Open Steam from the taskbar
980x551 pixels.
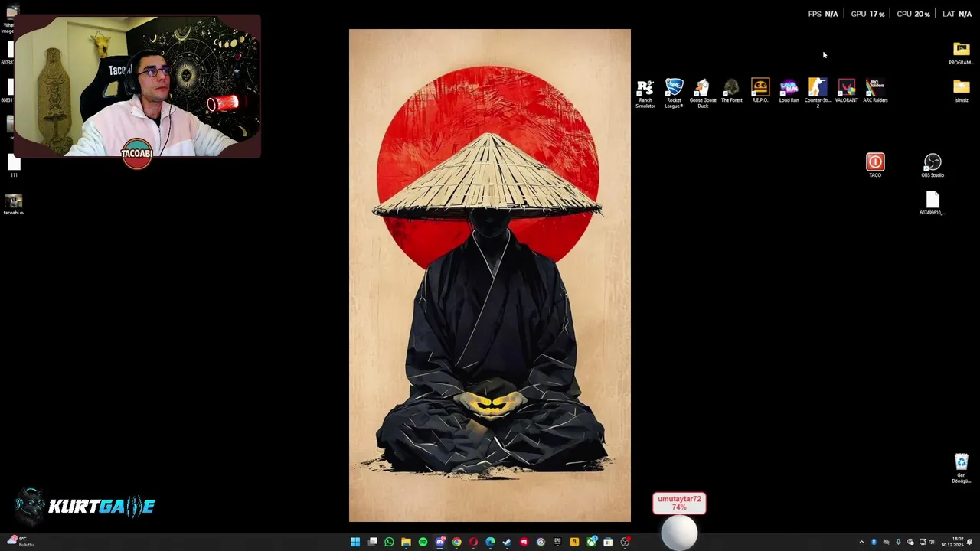point(507,542)
